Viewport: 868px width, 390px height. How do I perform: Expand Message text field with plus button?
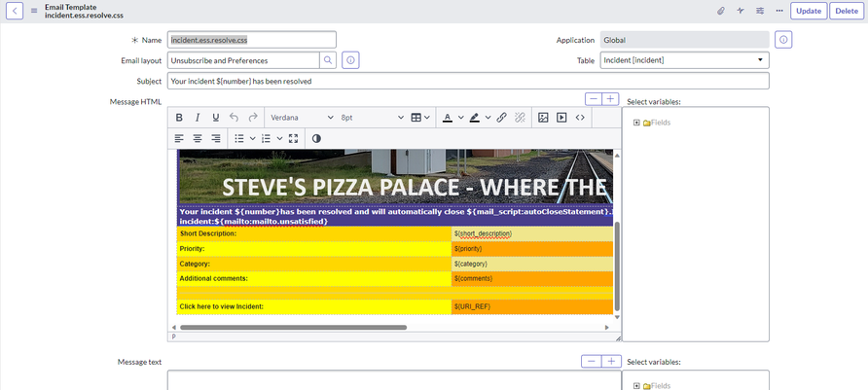pos(611,361)
